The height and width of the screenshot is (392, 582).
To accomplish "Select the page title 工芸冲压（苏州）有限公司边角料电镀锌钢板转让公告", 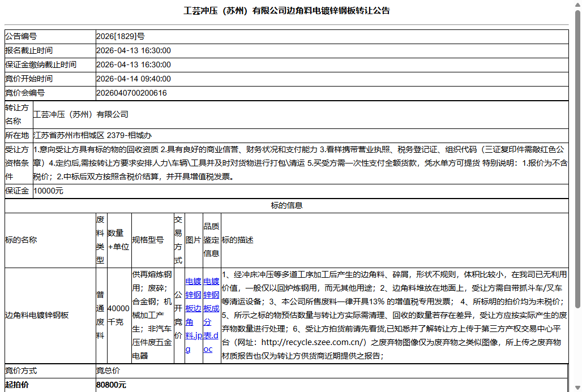I will click(286, 11).
